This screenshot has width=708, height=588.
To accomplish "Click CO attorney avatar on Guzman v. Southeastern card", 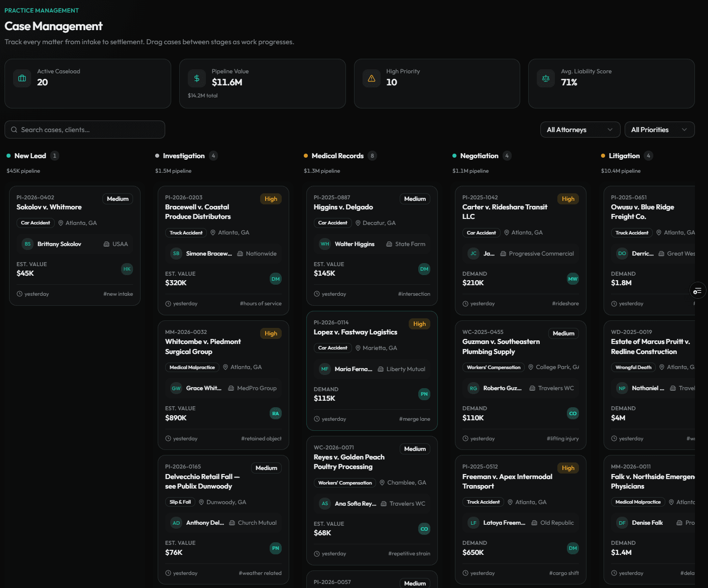I will (573, 413).
